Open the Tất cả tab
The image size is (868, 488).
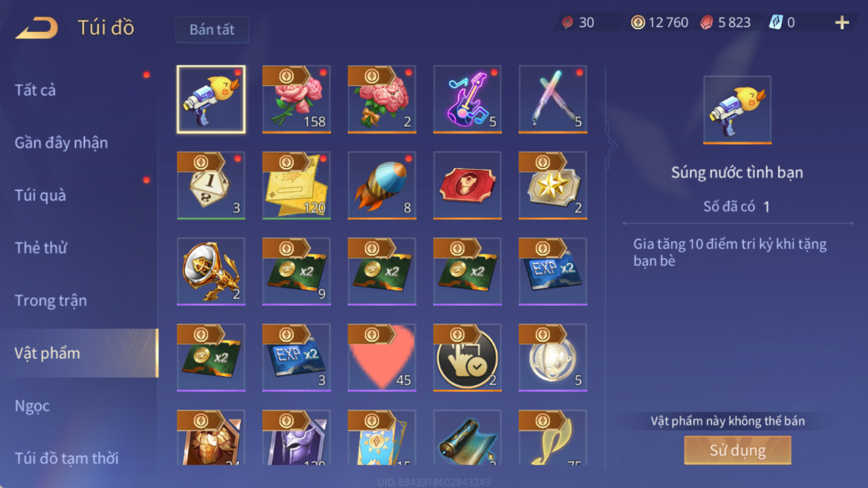[35, 90]
